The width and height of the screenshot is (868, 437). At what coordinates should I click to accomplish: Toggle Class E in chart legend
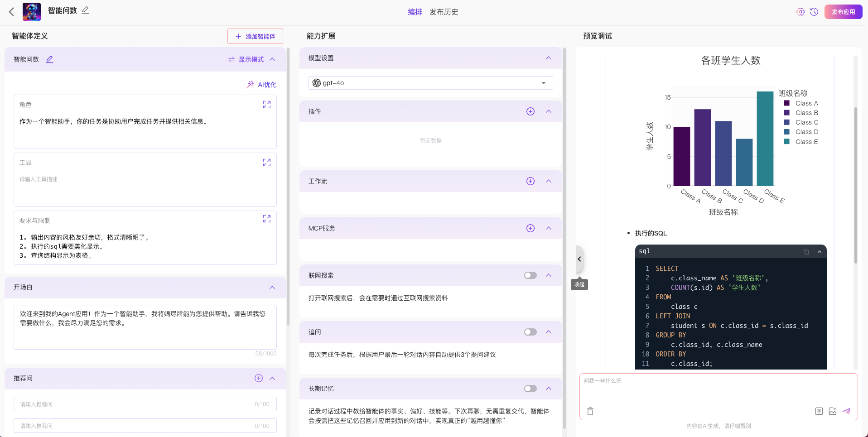[x=801, y=142]
